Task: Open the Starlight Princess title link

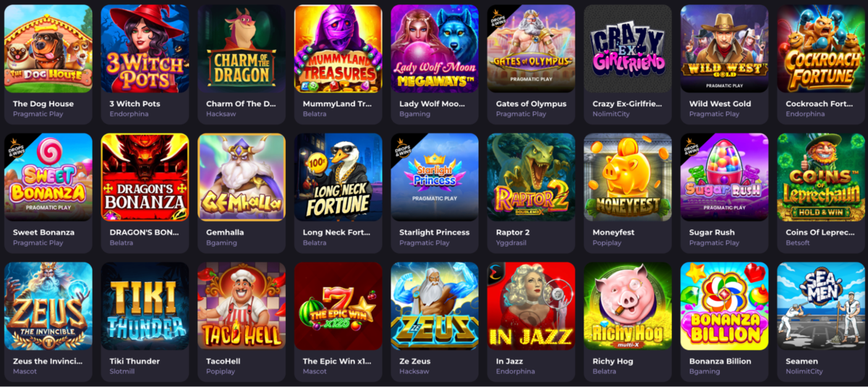Action: pyautogui.click(x=434, y=232)
